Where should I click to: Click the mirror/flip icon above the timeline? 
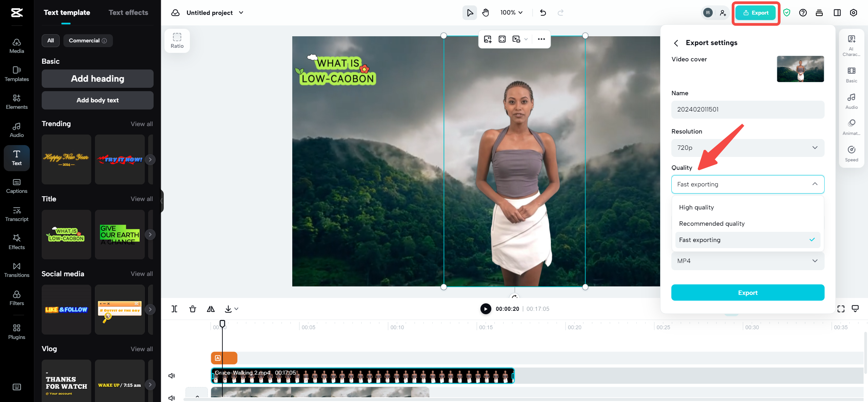[211, 309]
